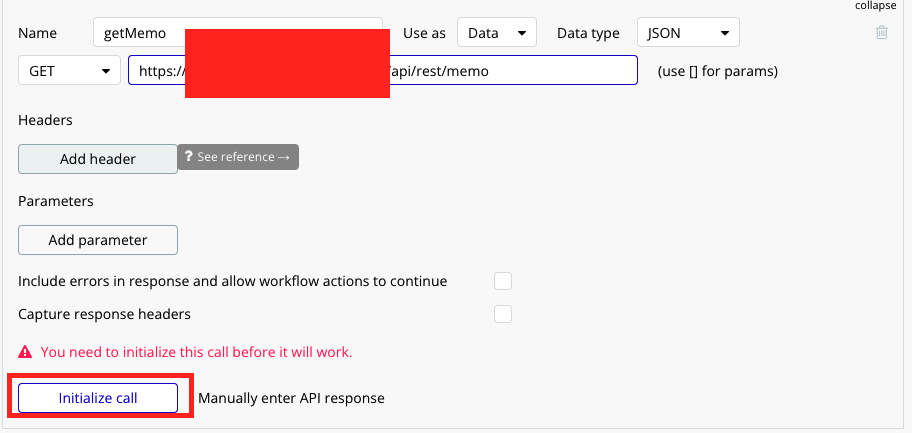Click the initialize call warning message
The width and height of the screenshot is (912, 433).
pyautogui.click(x=196, y=353)
